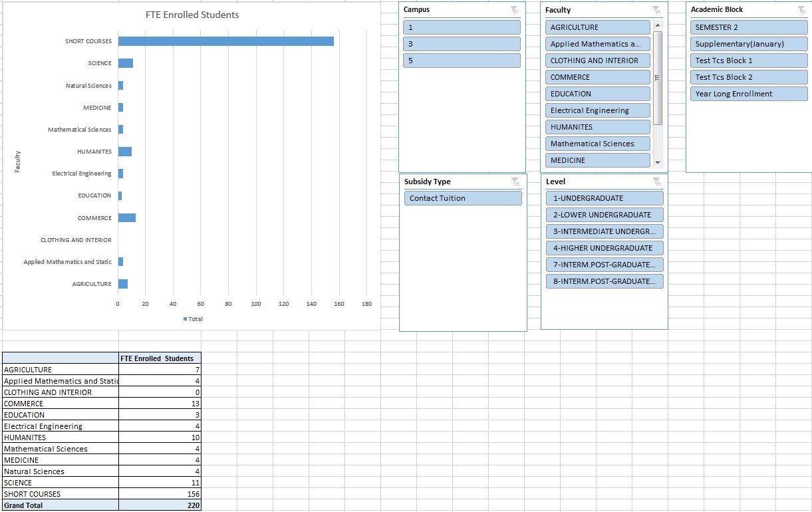Clear filter icon on Faculty slicer
Image resolution: width=812 pixels, height=512 pixels.
656,10
